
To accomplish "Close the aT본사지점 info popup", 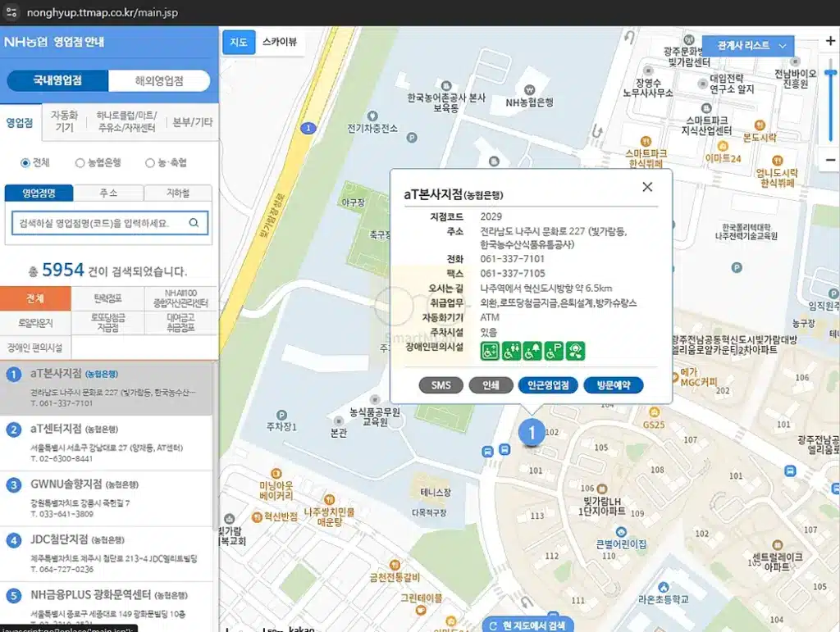I will [647, 187].
